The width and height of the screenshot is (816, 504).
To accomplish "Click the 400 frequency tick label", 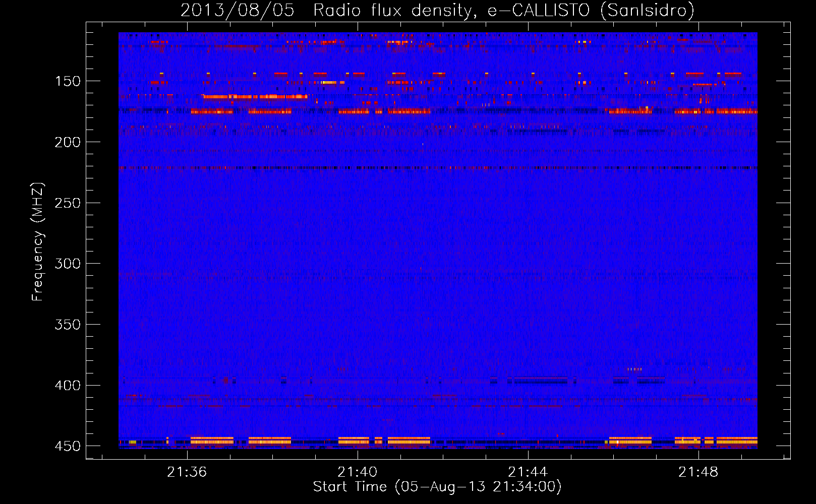I will point(67,386).
